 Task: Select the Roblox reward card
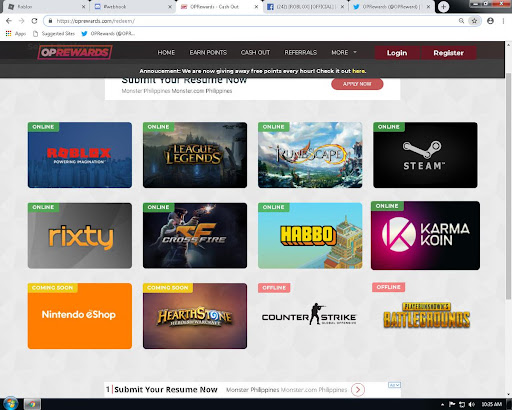(80, 155)
